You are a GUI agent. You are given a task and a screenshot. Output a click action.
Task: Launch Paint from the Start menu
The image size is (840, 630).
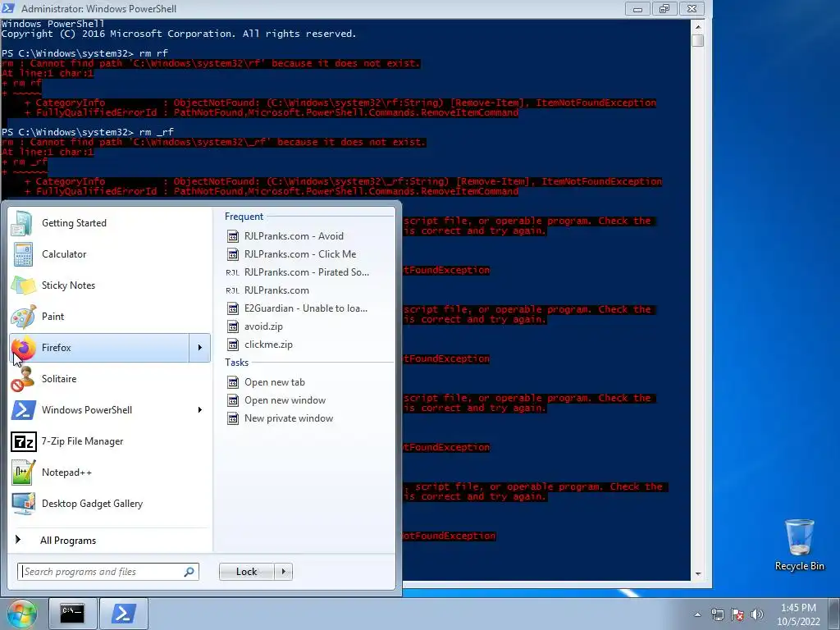109,316
